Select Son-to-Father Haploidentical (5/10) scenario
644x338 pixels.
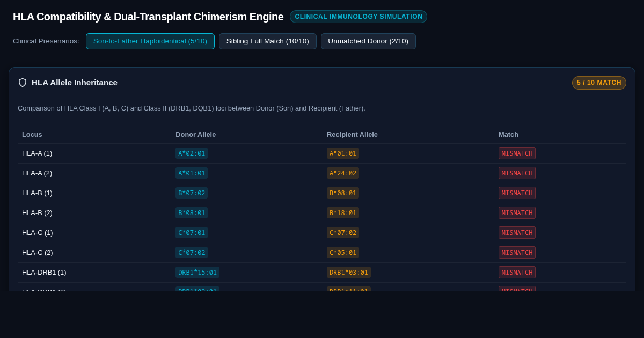point(150,41)
